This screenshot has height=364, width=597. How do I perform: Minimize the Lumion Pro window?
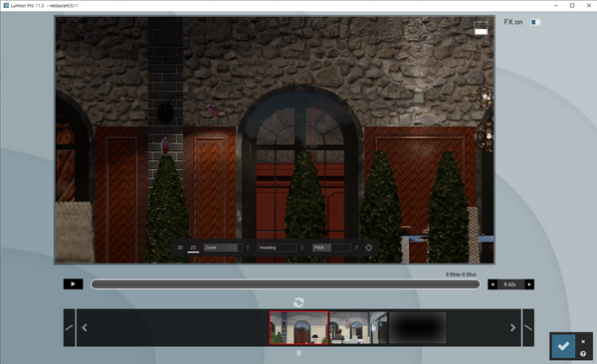tap(556, 5)
